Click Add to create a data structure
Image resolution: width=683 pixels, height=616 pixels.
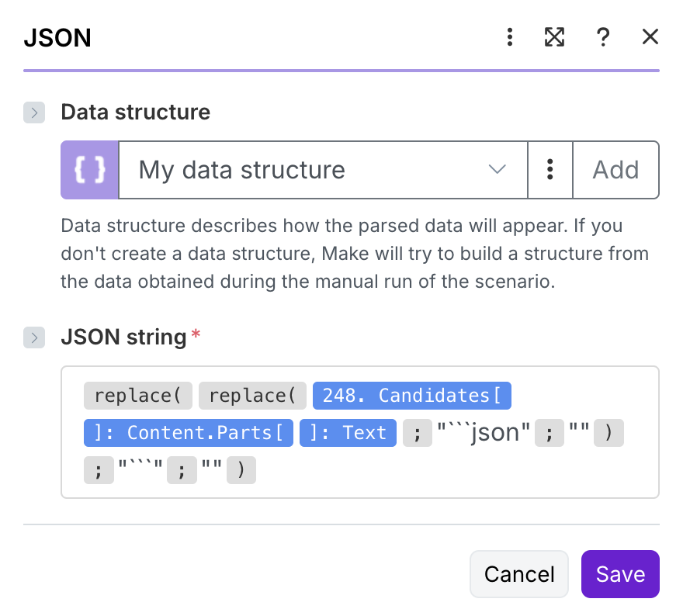pos(615,170)
